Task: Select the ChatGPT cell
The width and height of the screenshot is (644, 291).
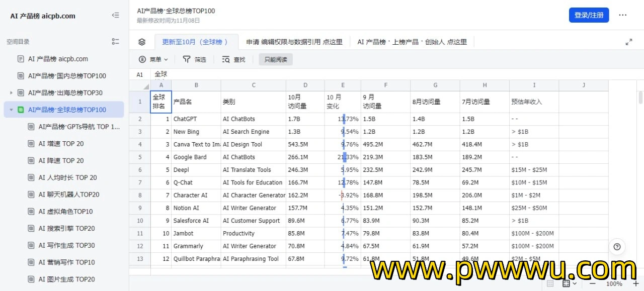Action: [196, 119]
